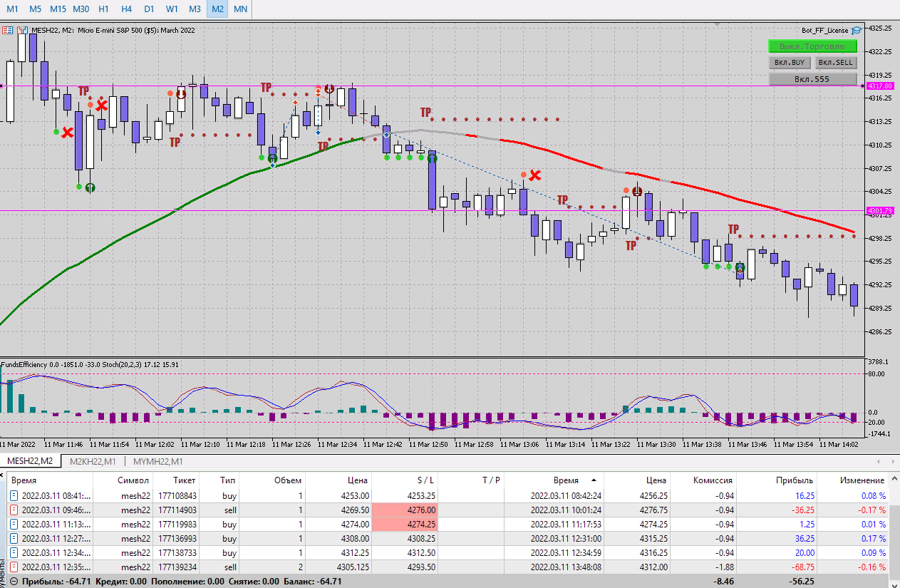Switch chart to M5 timeframe
The width and height of the screenshot is (900, 588).
coord(36,9)
